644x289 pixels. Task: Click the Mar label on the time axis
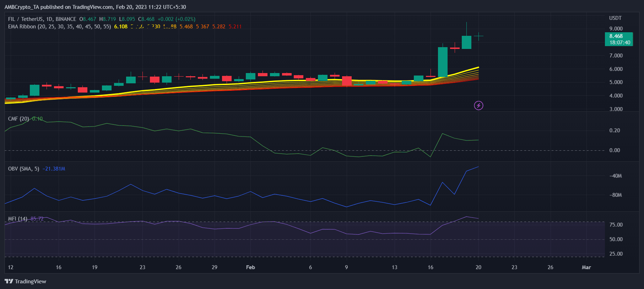(x=586, y=267)
